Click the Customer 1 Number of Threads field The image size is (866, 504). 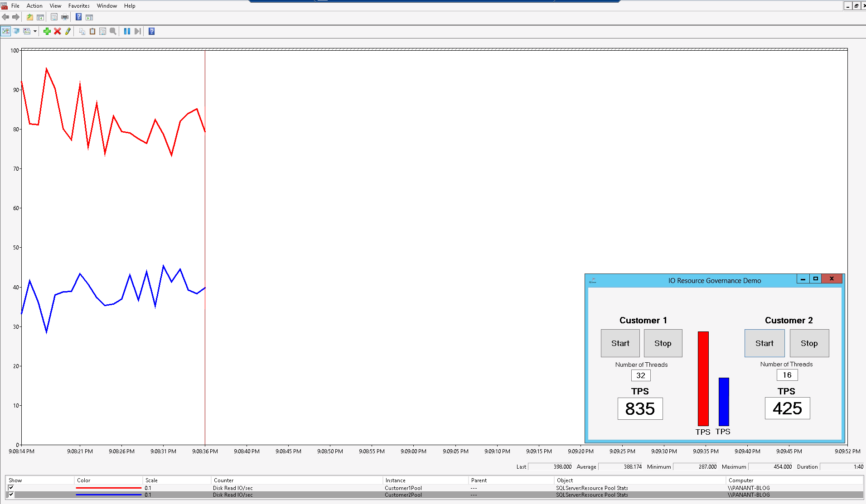(x=640, y=375)
